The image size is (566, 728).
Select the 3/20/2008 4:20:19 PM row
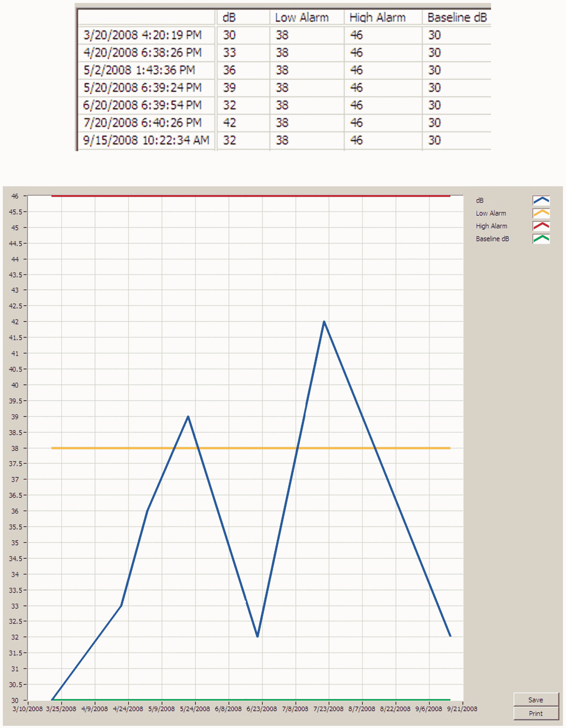(x=142, y=35)
